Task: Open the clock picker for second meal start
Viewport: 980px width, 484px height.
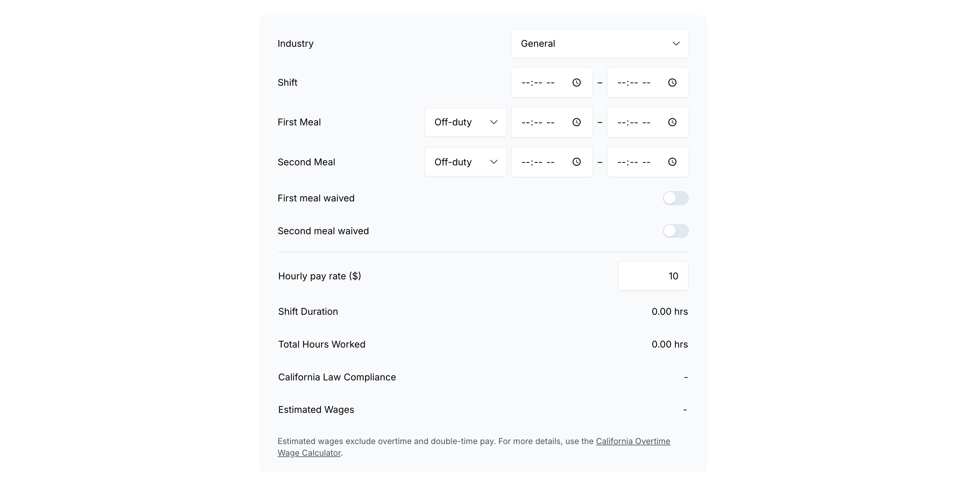Action: [x=576, y=162]
